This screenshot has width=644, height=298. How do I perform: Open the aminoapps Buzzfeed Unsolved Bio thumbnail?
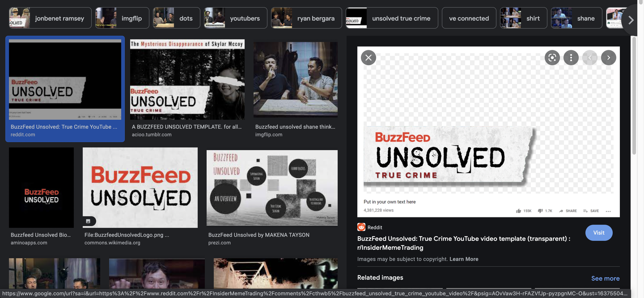click(41, 188)
